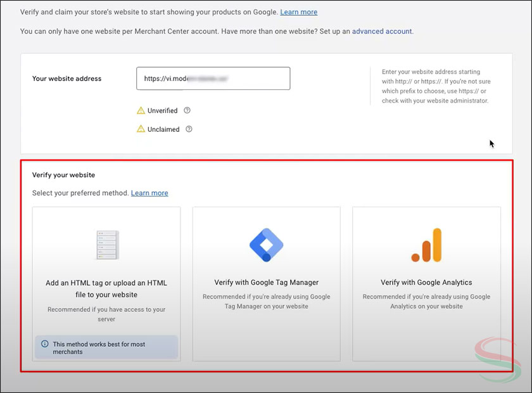Click the info icon in the merchants banner

44,344
